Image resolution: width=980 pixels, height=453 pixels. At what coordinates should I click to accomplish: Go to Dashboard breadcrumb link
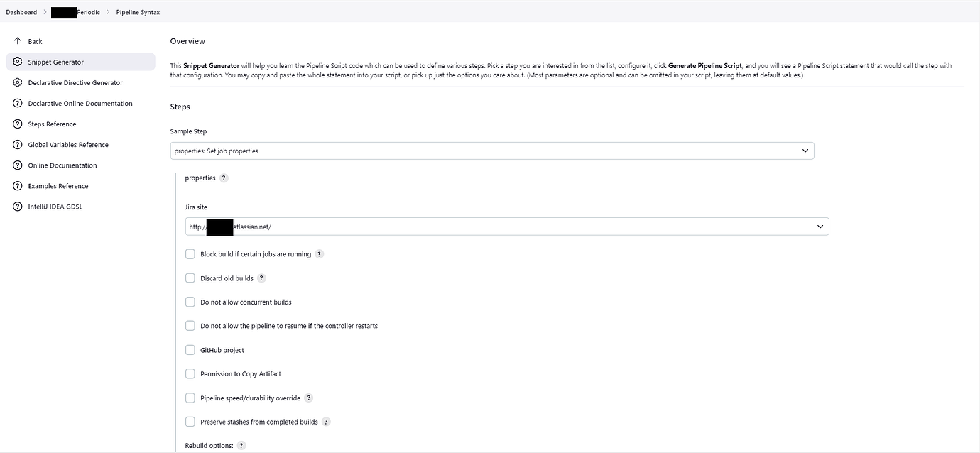coord(21,12)
